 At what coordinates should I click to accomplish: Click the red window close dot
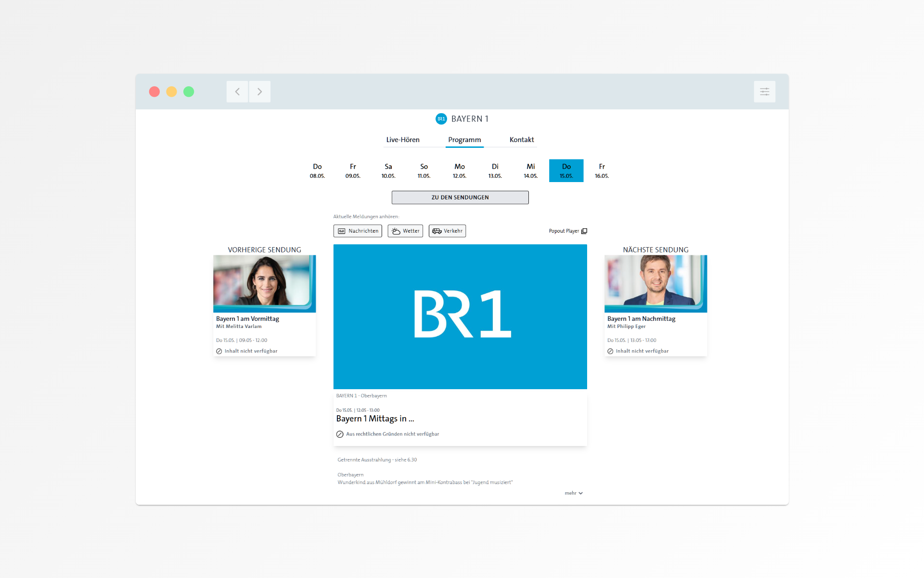point(154,92)
